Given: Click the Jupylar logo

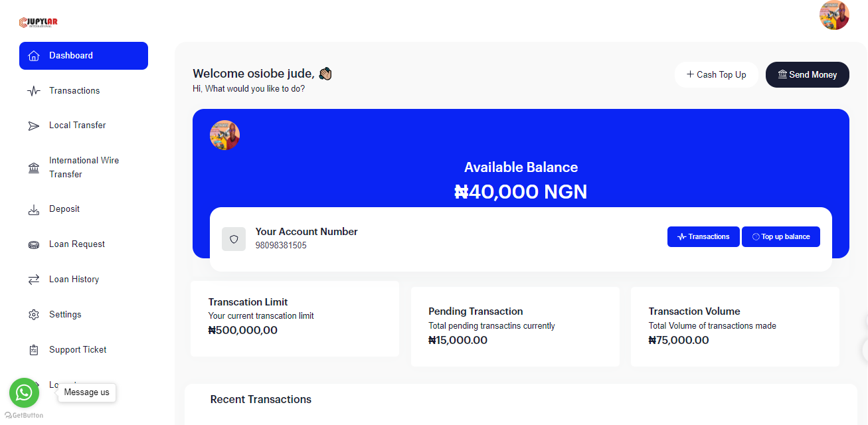Looking at the screenshot, I should (x=39, y=22).
